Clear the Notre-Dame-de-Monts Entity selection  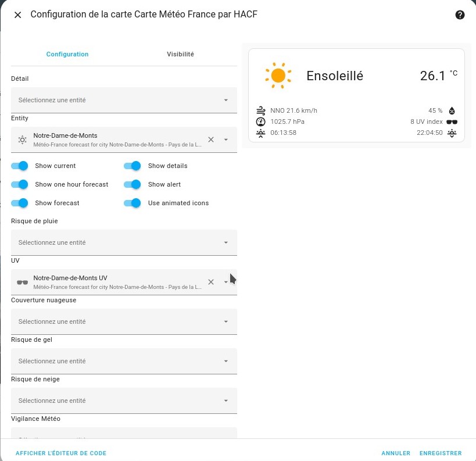click(x=211, y=140)
